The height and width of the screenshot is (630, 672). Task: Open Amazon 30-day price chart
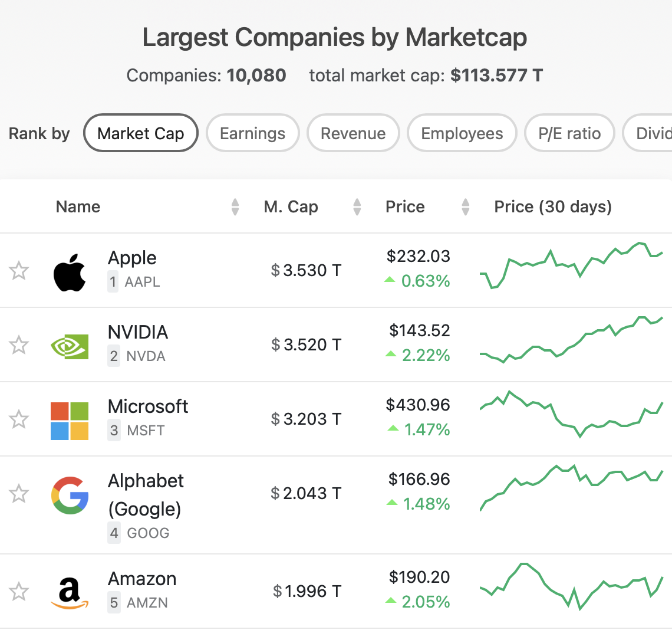(x=571, y=586)
